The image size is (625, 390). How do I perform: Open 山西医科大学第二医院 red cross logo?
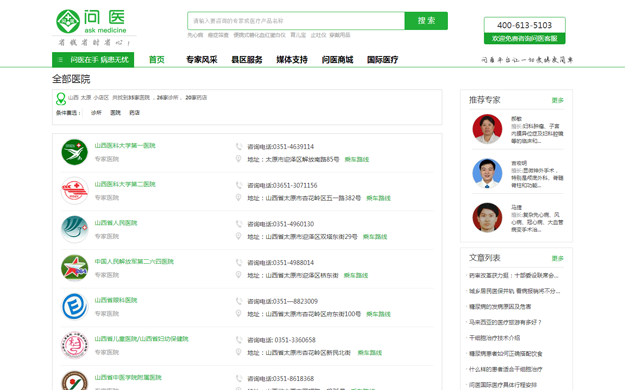tap(75, 191)
